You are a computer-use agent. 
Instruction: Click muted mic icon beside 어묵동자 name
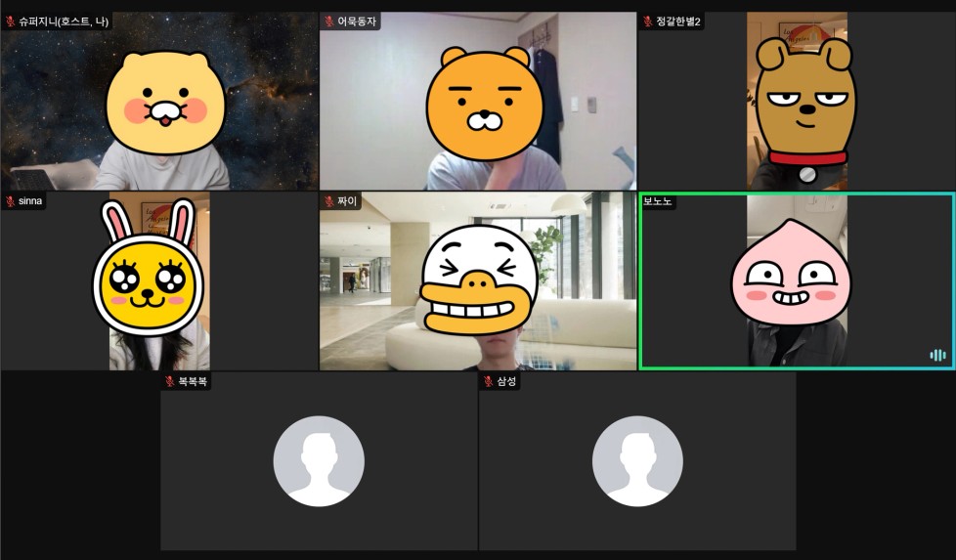click(329, 22)
